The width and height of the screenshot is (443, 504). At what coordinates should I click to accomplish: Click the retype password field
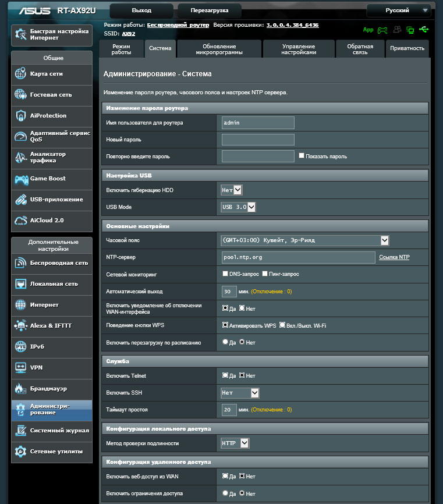pyautogui.click(x=258, y=157)
